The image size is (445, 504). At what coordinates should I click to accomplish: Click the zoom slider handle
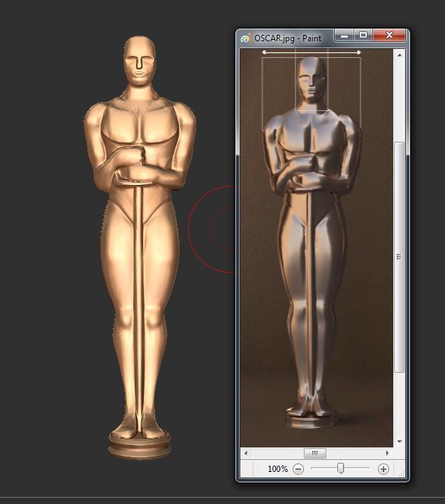(340, 468)
